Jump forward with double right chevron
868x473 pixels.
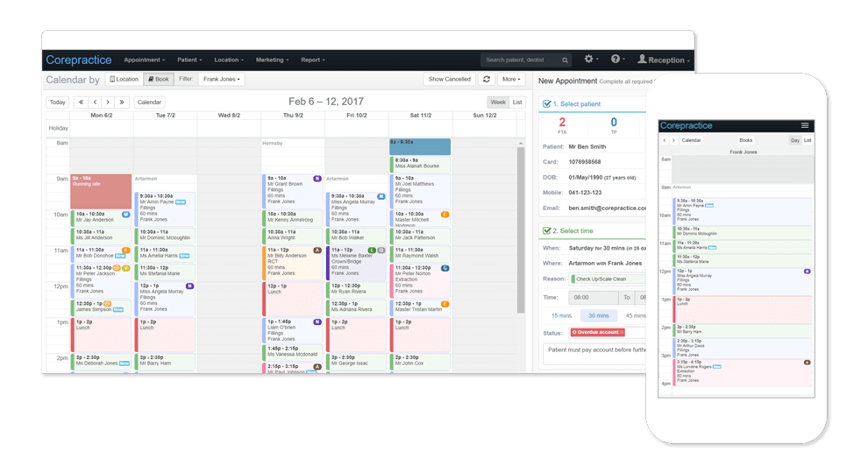122,102
